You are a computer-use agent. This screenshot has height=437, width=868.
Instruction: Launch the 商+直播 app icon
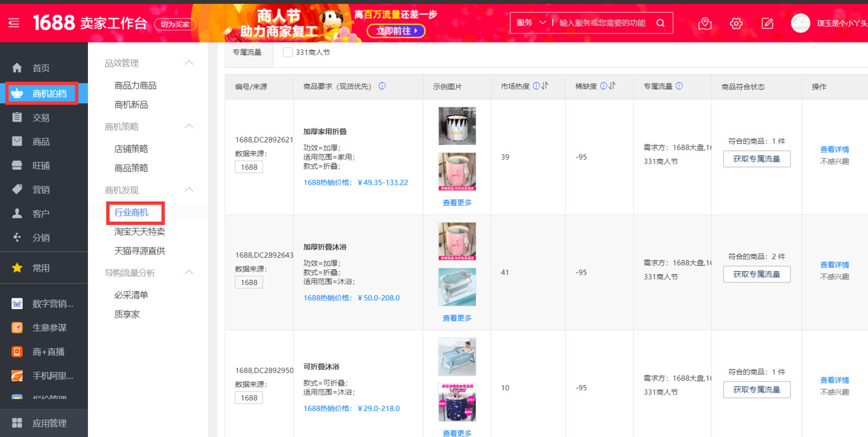tap(17, 352)
